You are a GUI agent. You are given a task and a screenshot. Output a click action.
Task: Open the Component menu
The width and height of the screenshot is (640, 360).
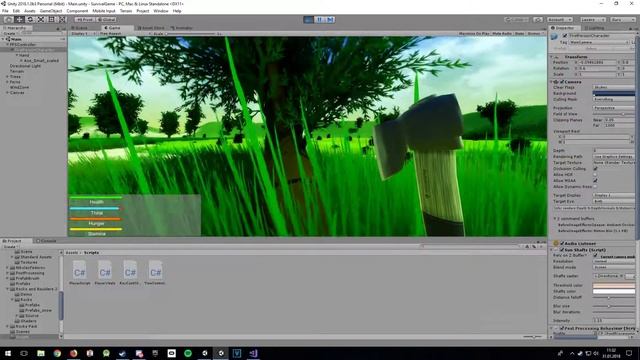[x=77, y=11]
